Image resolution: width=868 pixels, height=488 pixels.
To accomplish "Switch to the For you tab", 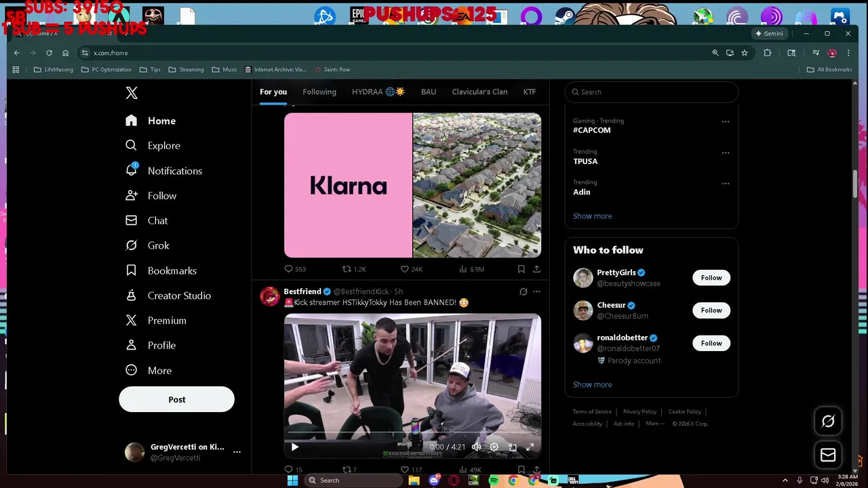I will click(x=273, y=92).
